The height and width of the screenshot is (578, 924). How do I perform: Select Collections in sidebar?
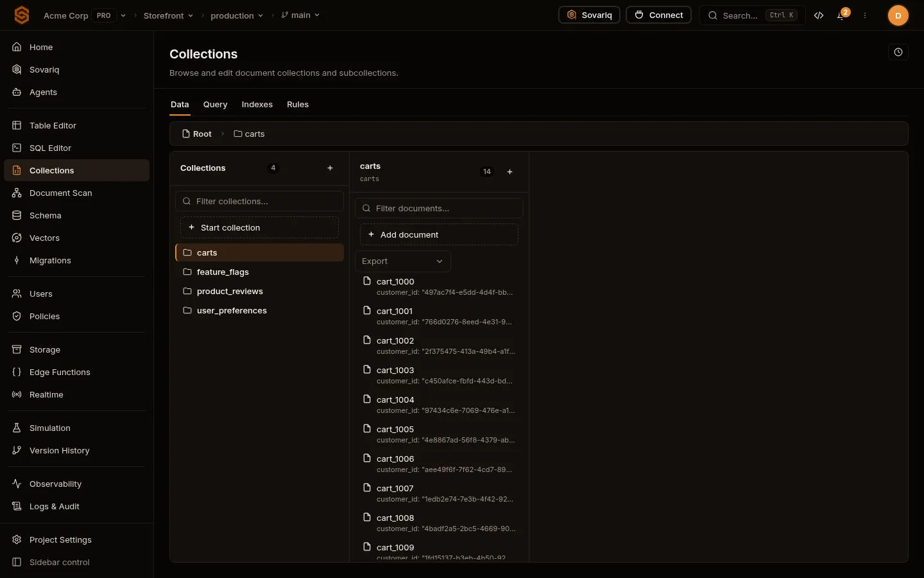click(x=77, y=170)
